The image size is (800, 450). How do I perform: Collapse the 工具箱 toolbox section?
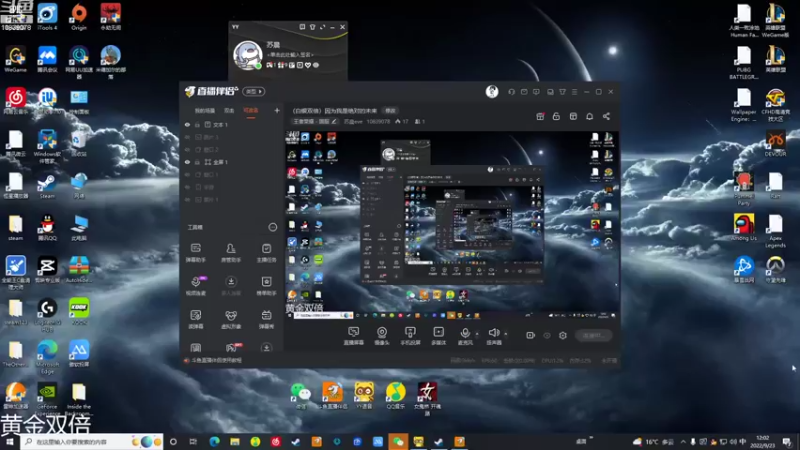point(273,227)
